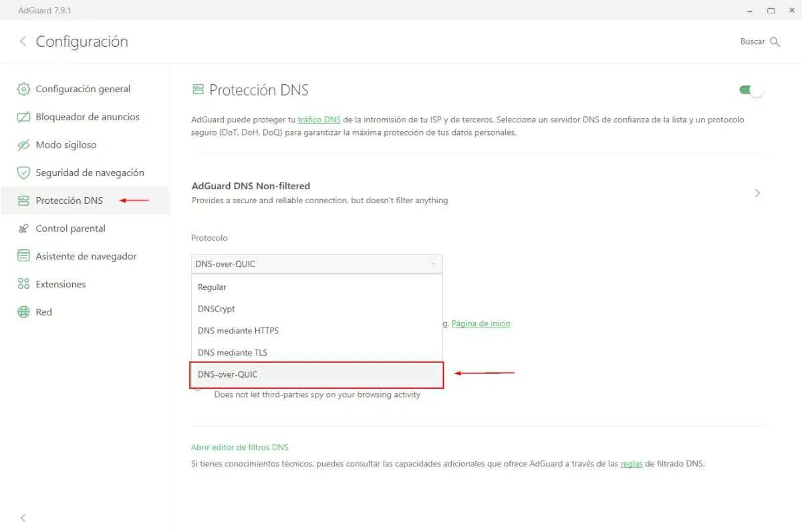Image resolution: width=802 pixels, height=532 pixels.
Task: Click the Asistente de navegador icon
Action: click(x=23, y=256)
